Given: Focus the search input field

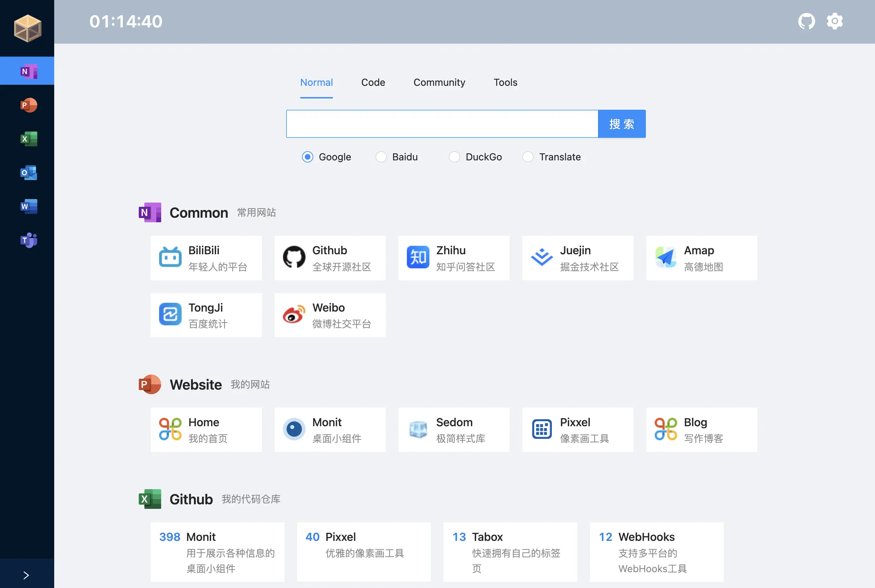Looking at the screenshot, I should tap(442, 124).
